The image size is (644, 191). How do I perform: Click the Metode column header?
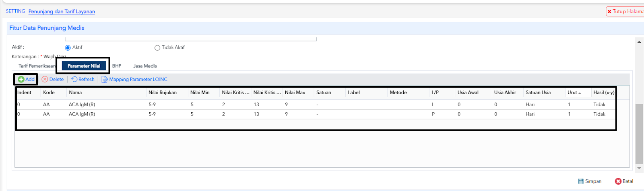click(x=398, y=92)
